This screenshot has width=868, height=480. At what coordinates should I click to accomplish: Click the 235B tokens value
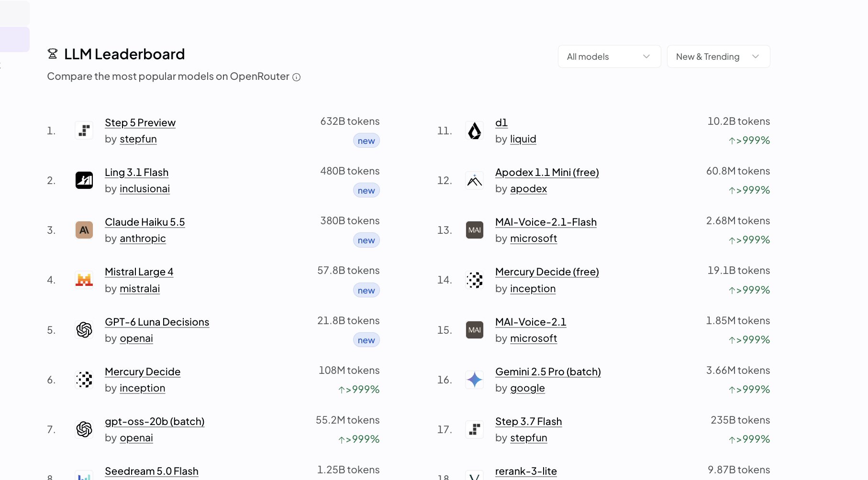tap(740, 420)
